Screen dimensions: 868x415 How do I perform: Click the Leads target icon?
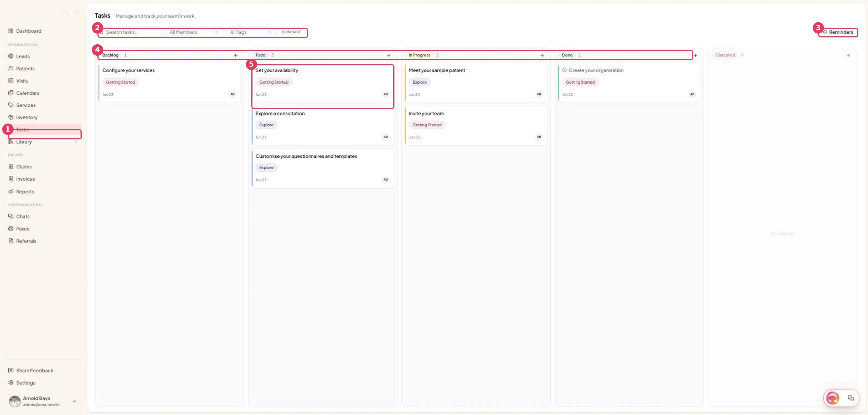coord(11,56)
